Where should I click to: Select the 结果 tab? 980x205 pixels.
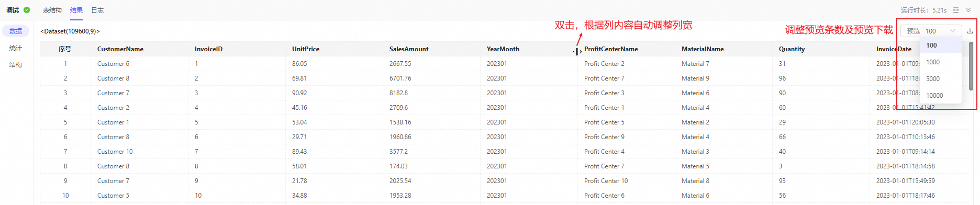76,10
